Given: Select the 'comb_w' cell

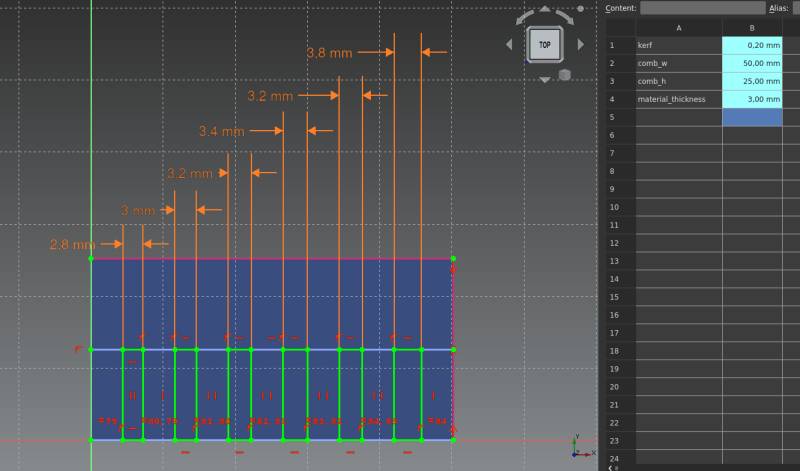Looking at the screenshot, I should 679,63.
